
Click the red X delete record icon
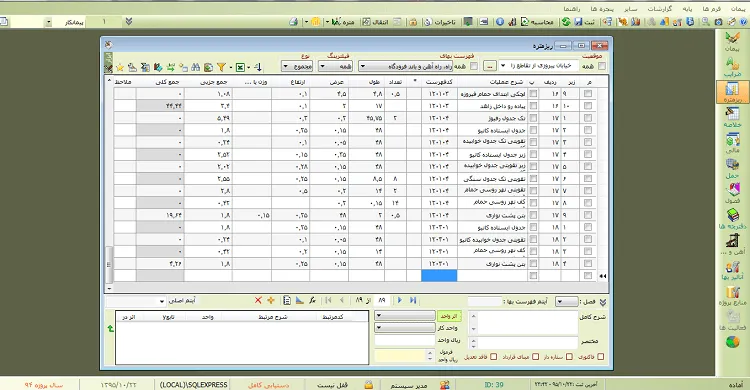[x=258, y=301]
